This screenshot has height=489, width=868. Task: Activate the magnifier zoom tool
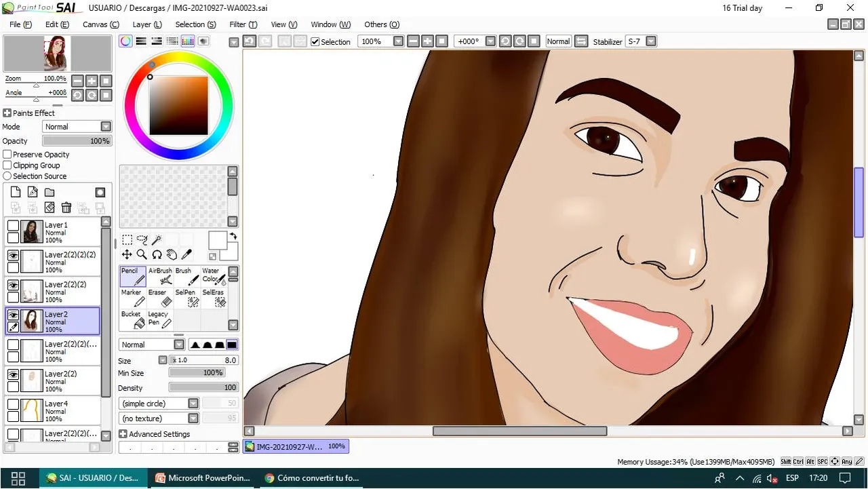[142, 254]
